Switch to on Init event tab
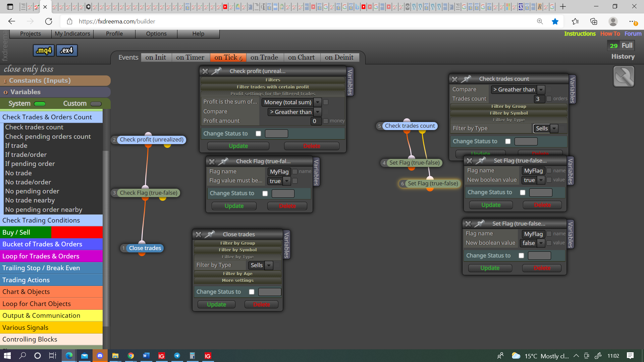Screen dimensions: 644x362 tap(156, 57)
